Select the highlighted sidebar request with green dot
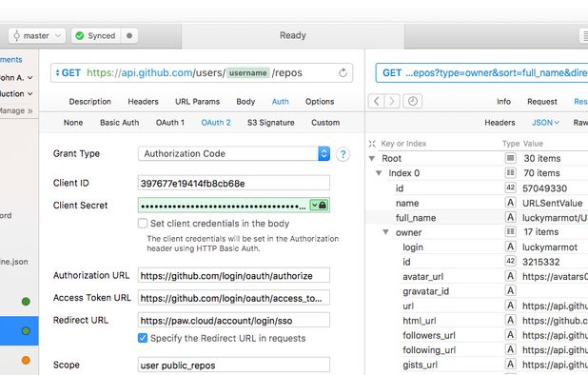 point(19,331)
